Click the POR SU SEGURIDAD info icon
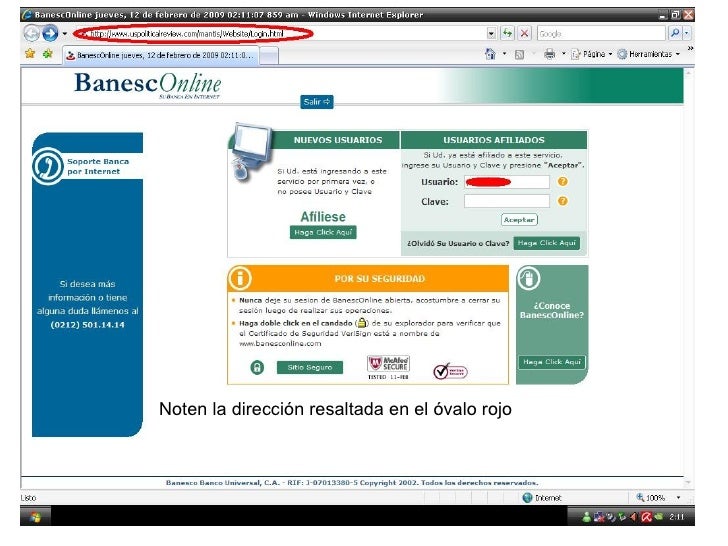728x546 pixels. [x=240, y=278]
